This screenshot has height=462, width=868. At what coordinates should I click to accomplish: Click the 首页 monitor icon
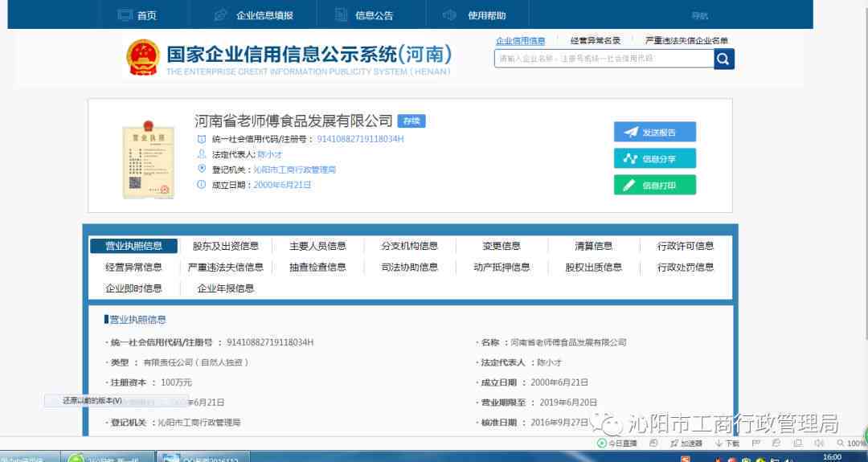[x=125, y=15]
